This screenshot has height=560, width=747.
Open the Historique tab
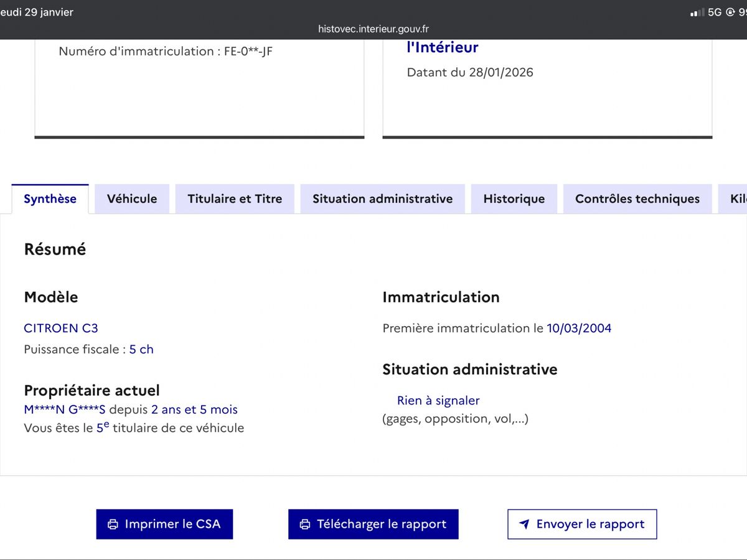coord(514,198)
